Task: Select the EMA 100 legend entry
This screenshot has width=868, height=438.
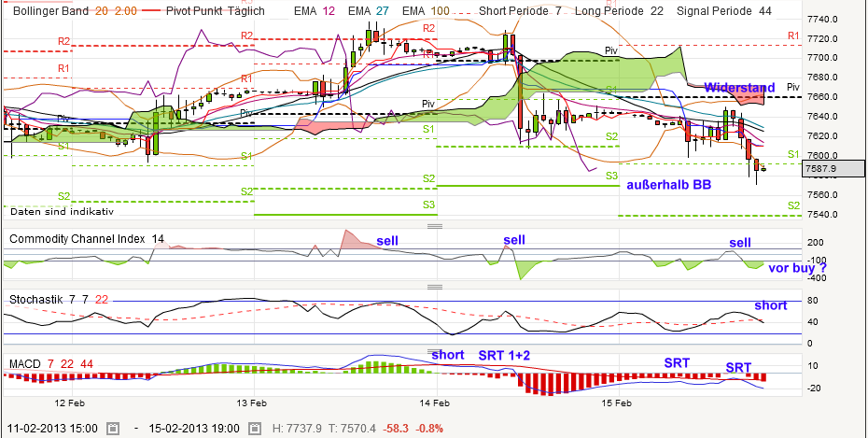Action: pos(427,10)
